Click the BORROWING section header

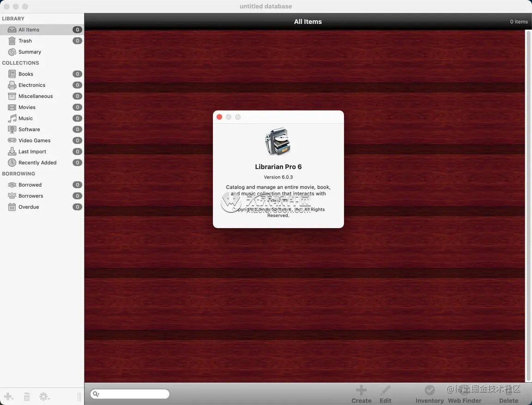[x=18, y=174]
